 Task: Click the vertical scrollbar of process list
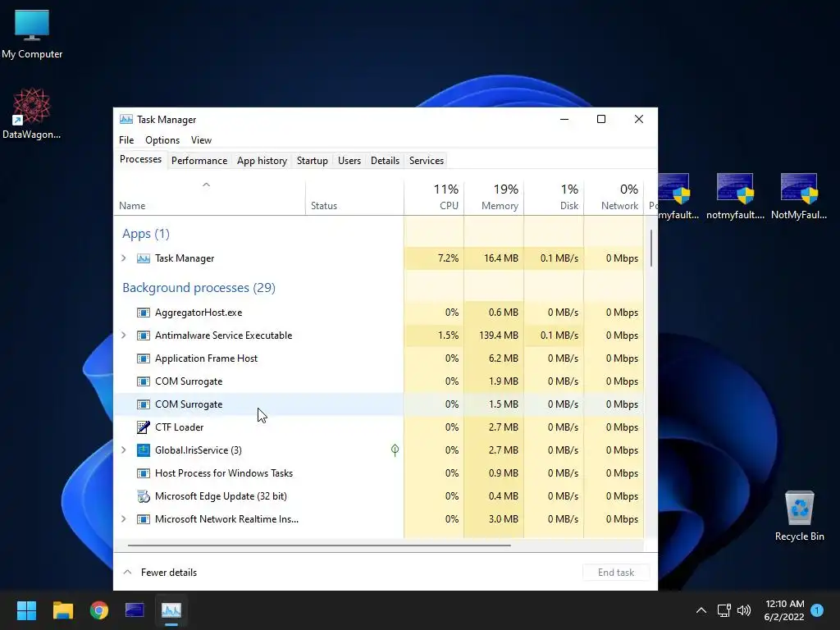pyautogui.click(x=651, y=249)
